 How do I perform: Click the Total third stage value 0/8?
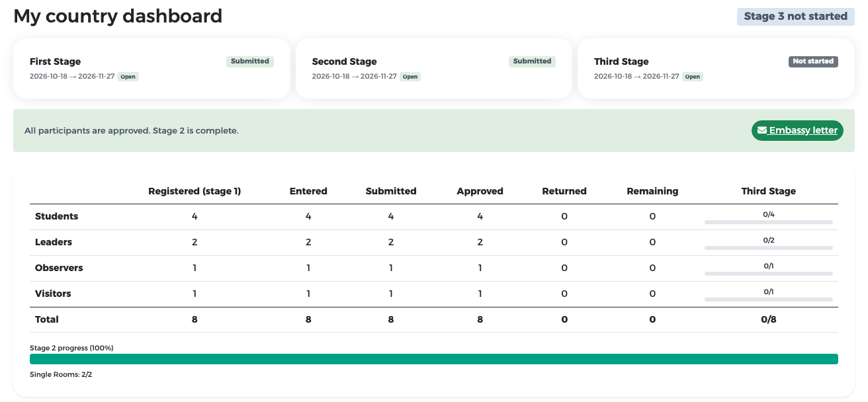(x=769, y=319)
